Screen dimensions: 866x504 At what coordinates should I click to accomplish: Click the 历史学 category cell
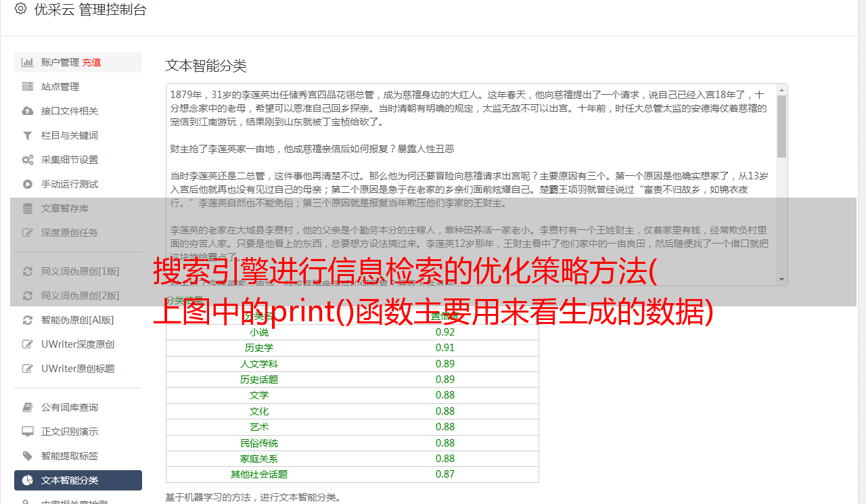(259, 348)
